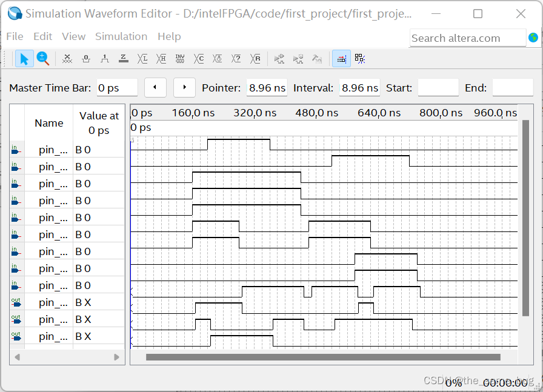Run Functional Simulation from toolbar
543x392 pixels.
tap(279, 59)
